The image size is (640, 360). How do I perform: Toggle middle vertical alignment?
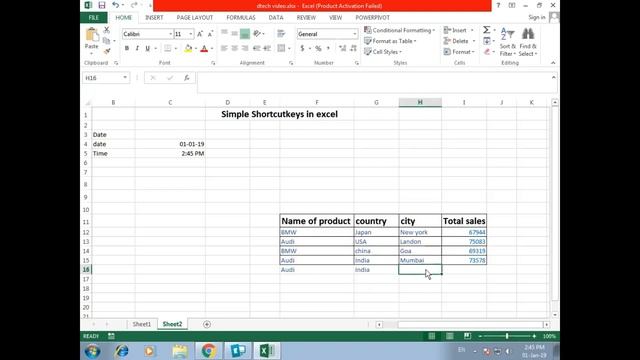click(x=234, y=33)
